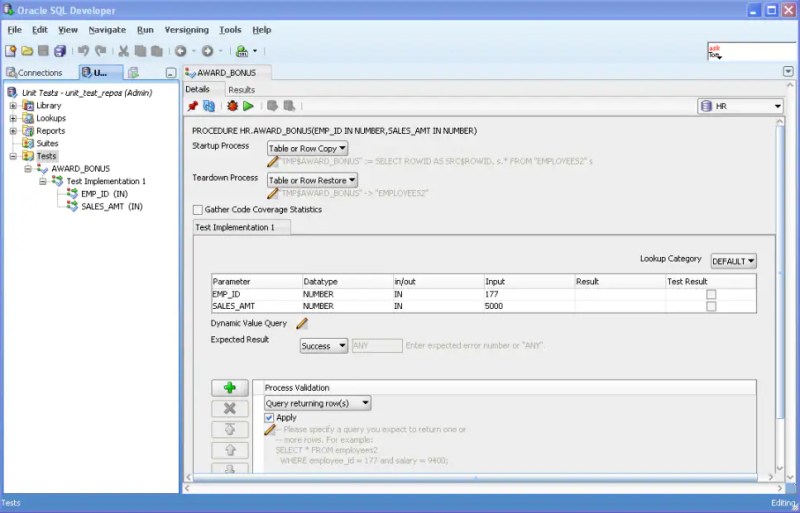Switch to the Results tab
This screenshot has height=513, width=800.
[x=241, y=90]
